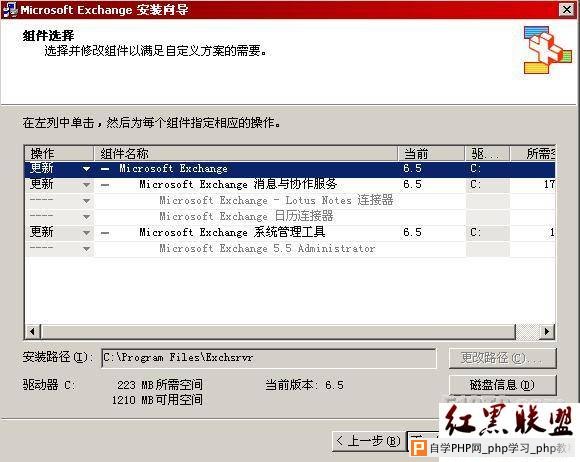Open action dropdown for Lotus Notes 连接器 row
This screenshot has width=580, height=462.
pyautogui.click(x=86, y=201)
